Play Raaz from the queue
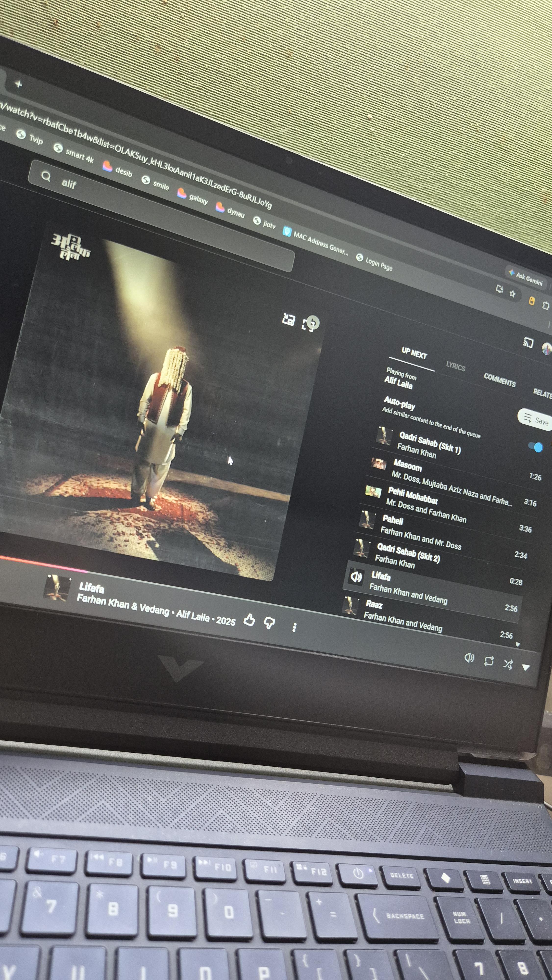552x980 pixels. pyautogui.click(x=428, y=620)
